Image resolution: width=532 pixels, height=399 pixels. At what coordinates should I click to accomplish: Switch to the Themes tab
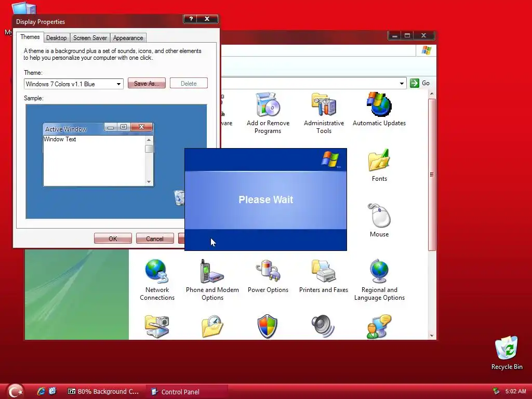(x=30, y=37)
